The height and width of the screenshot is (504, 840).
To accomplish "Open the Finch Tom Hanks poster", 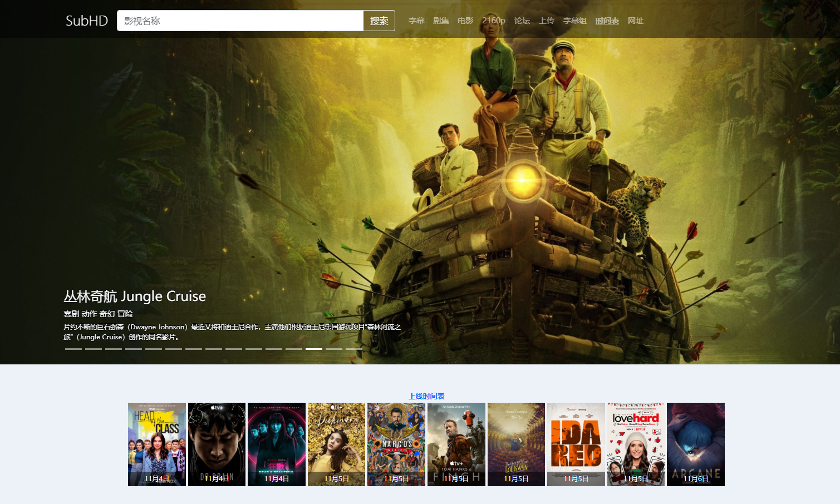I will 456,444.
